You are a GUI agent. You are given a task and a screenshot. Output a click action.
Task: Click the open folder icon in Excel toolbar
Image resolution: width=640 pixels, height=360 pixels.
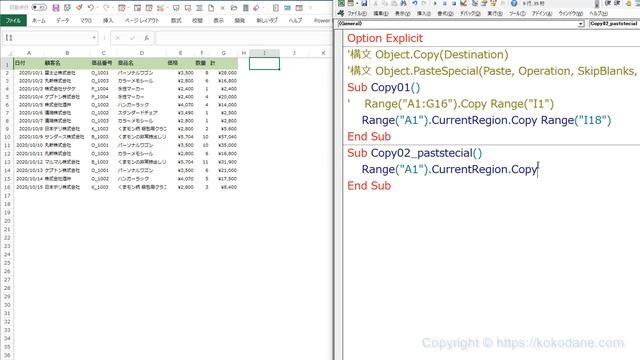(x=234, y=8)
